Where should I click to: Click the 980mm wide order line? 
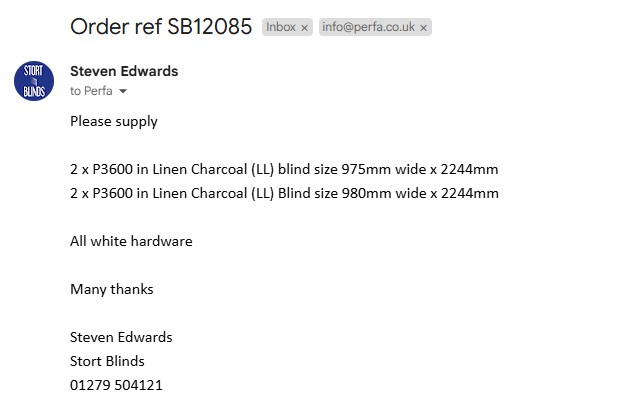click(x=284, y=193)
